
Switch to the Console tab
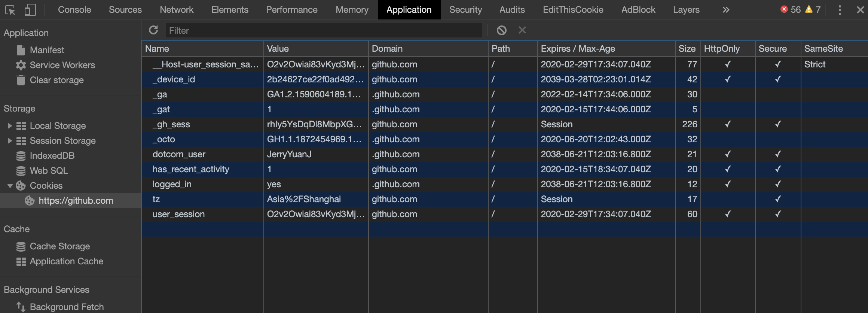pyautogui.click(x=74, y=10)
